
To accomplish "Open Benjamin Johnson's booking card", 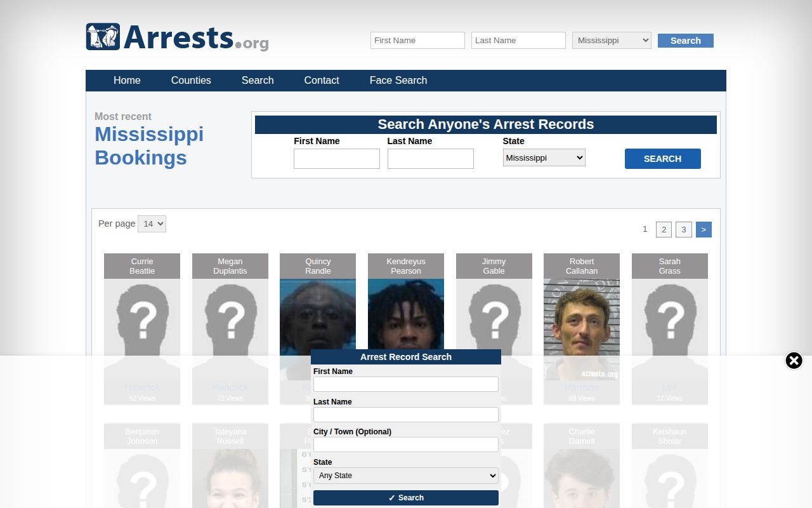I will [x=142, y=465].
